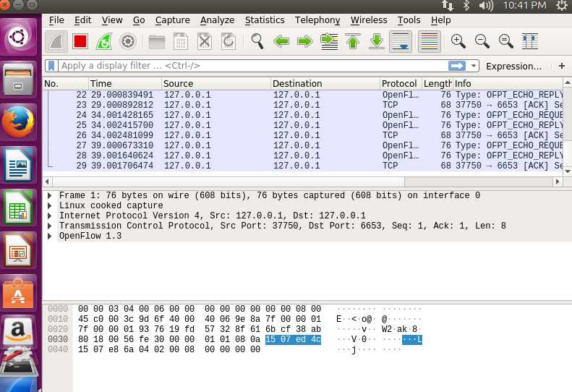Jump to the last packet
This screenshot has height=392, width=572.
coord(377,41)
